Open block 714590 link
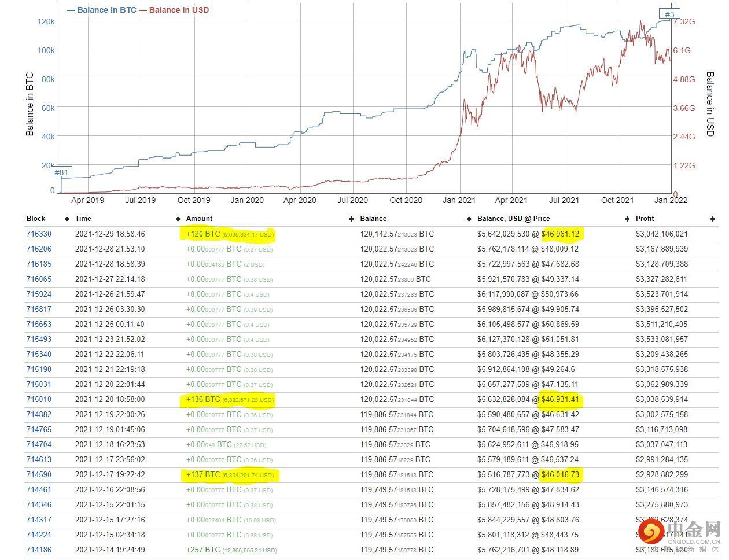 tap(39, 475)
